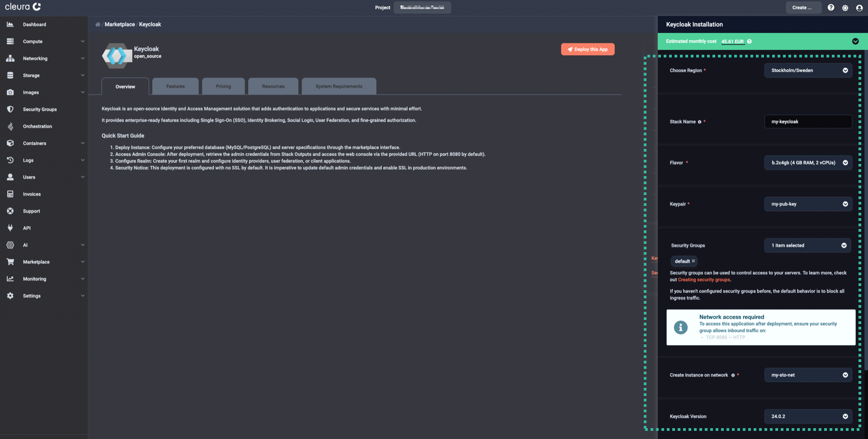Open the Security Groups shield icon
Image resolution: width=868 pixels, height=439 pixels.
10,109
